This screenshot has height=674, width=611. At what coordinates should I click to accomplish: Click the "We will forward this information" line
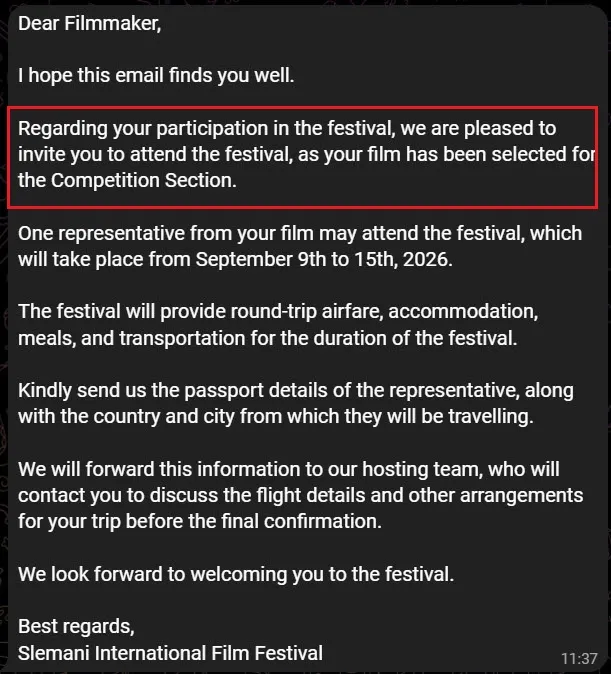(x=289, y=469)
